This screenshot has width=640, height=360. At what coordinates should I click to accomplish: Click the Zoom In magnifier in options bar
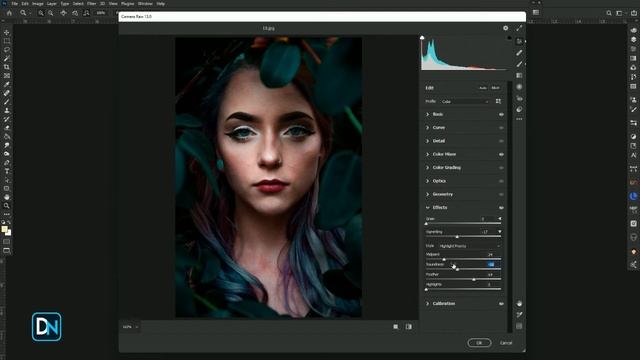[41, 13]
